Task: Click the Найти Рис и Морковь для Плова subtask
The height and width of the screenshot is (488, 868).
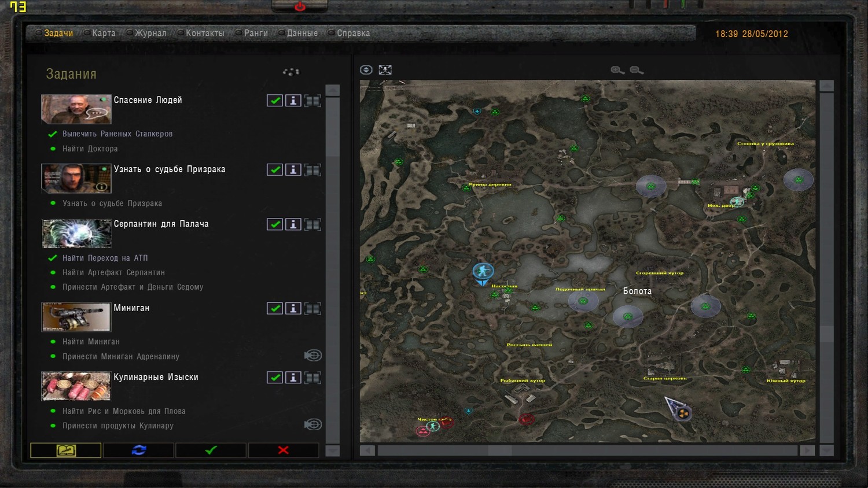Action: 124,411
